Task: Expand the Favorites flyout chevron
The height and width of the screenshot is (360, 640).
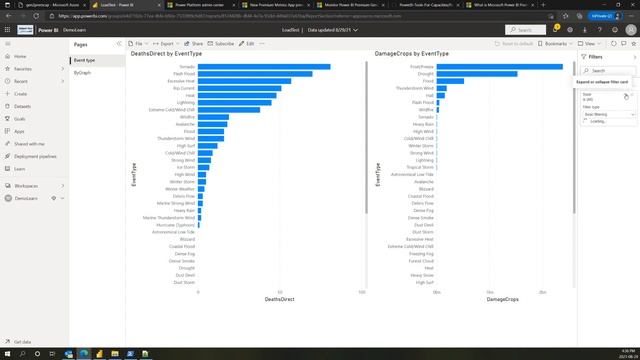Action: coord(62,69)
